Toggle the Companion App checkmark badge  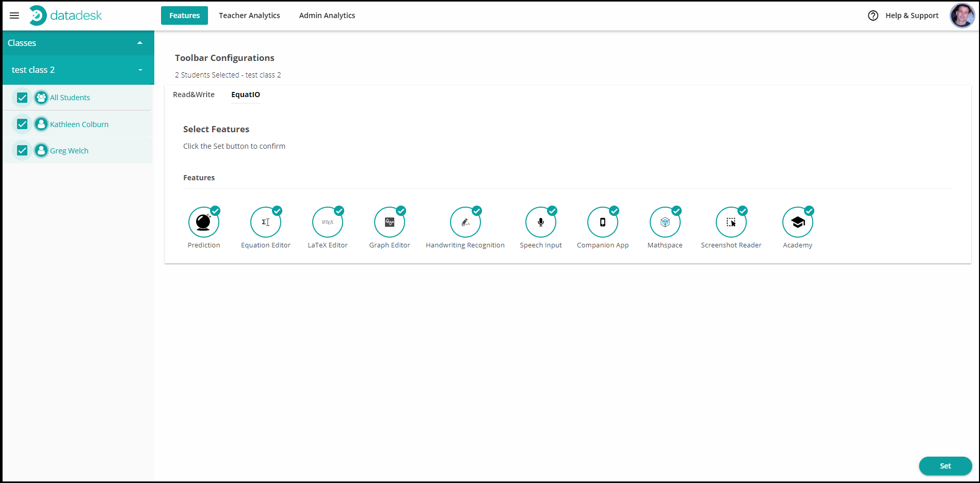[614, 211]
